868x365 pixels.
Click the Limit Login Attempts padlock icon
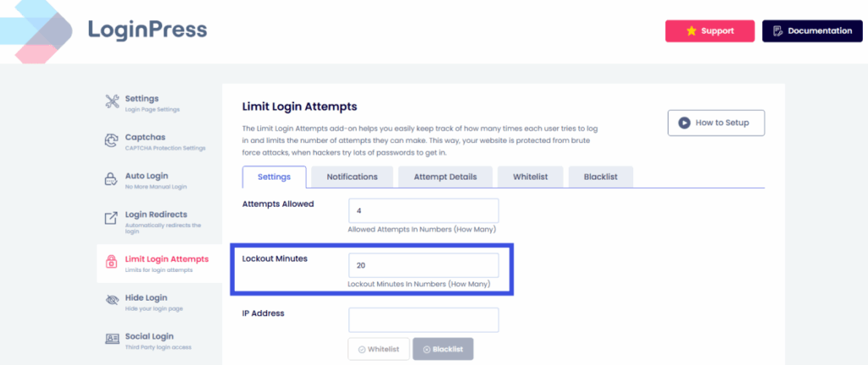[x=112, y=263]
